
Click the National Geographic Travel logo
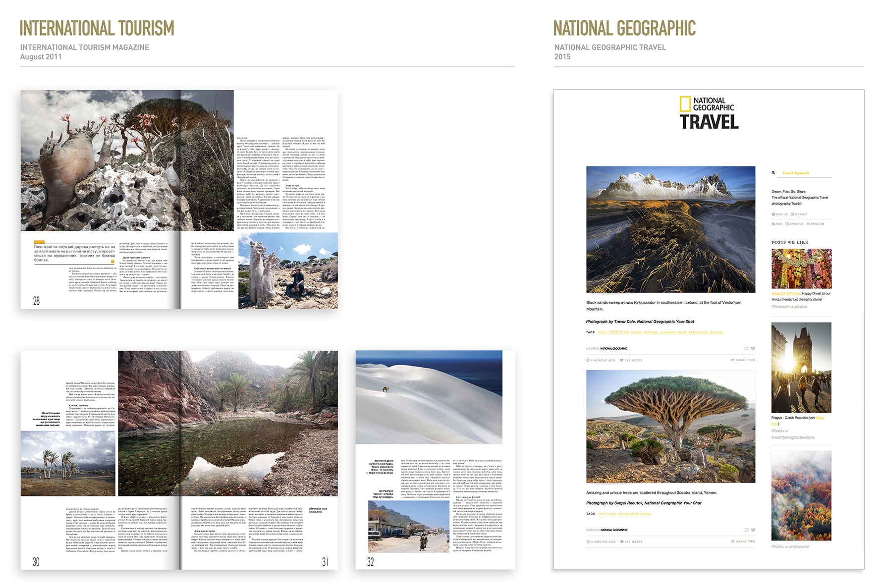[709, 113]
